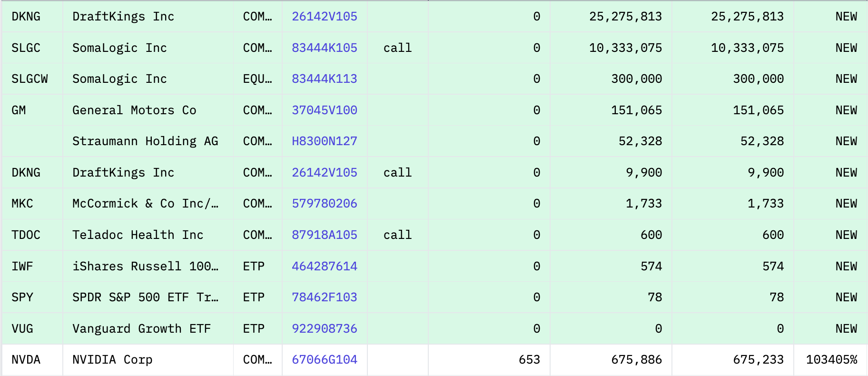This screenshot has width=868, height=376.
Task: Click Vanguard Growth ETF CUSIP 922908736
Action: [324, 329]
